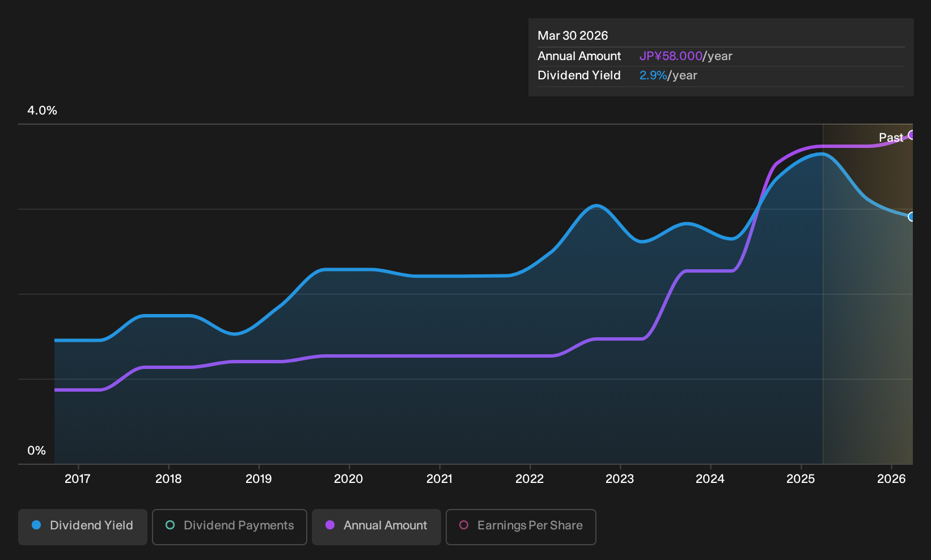
Task: Click the teal Dividend Payments legend circle
Action: click(x=170, y=525)
